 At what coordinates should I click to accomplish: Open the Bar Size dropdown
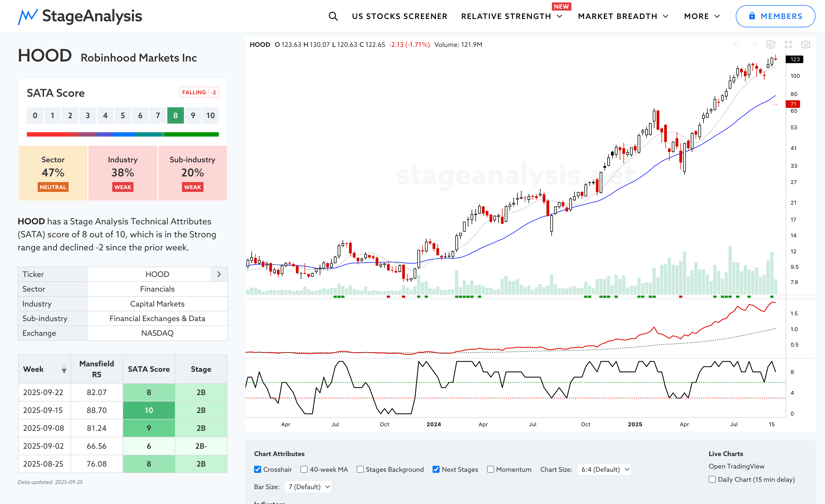pos(308,487)
